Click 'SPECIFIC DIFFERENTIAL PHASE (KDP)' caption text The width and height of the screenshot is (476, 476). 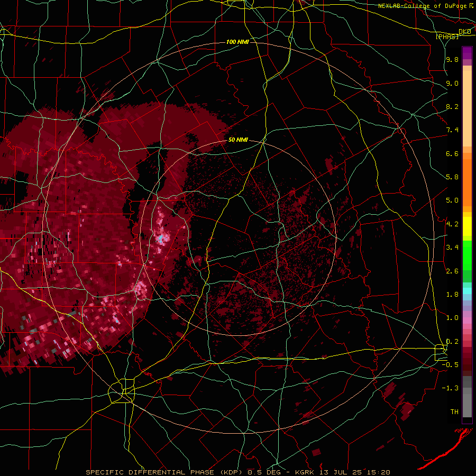click(x=166, y=472)
